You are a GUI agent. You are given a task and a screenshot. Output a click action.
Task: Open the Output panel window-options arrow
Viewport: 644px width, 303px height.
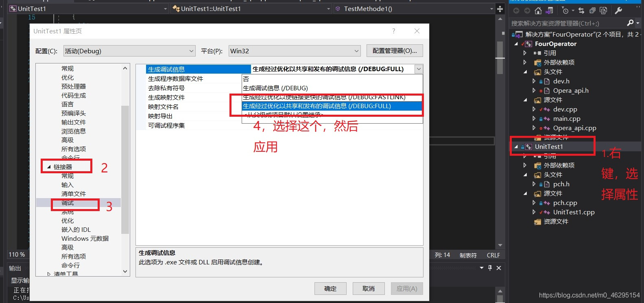[482, 268]
